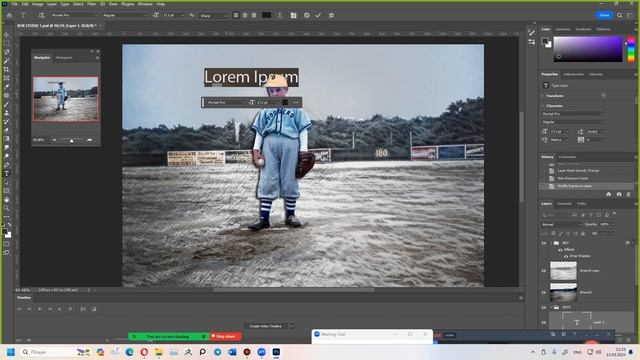Expand the top layer group arrow
640x360 pixels.
pyautogui.click(x=551, y=243)
